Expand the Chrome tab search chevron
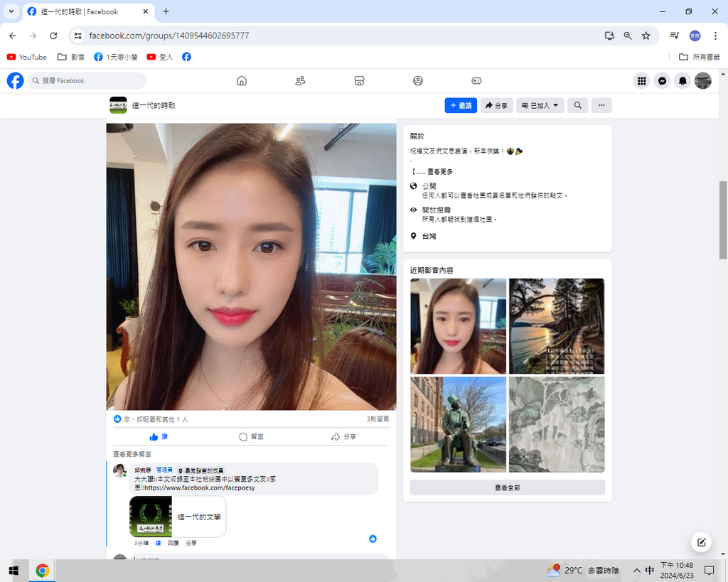This screenshot has width=728, height=582. click(11, 11)
